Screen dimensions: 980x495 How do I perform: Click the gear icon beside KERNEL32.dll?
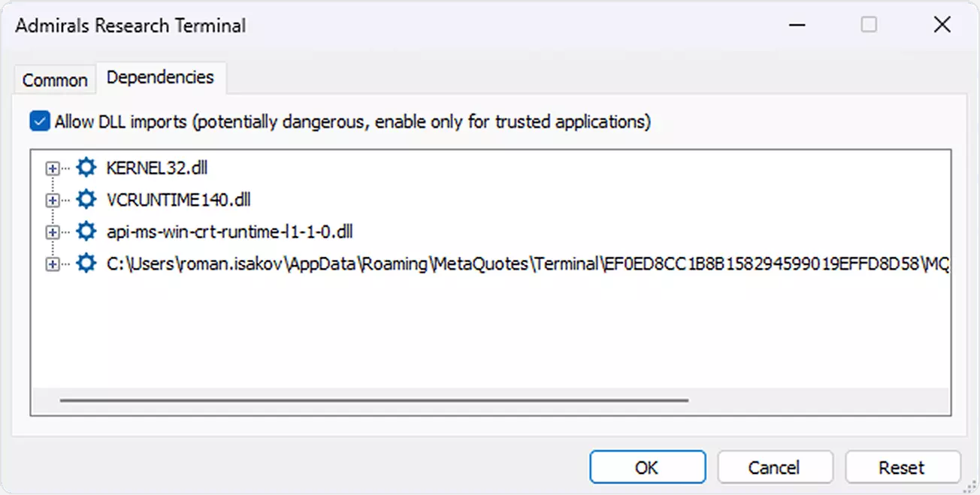[86, 168]
